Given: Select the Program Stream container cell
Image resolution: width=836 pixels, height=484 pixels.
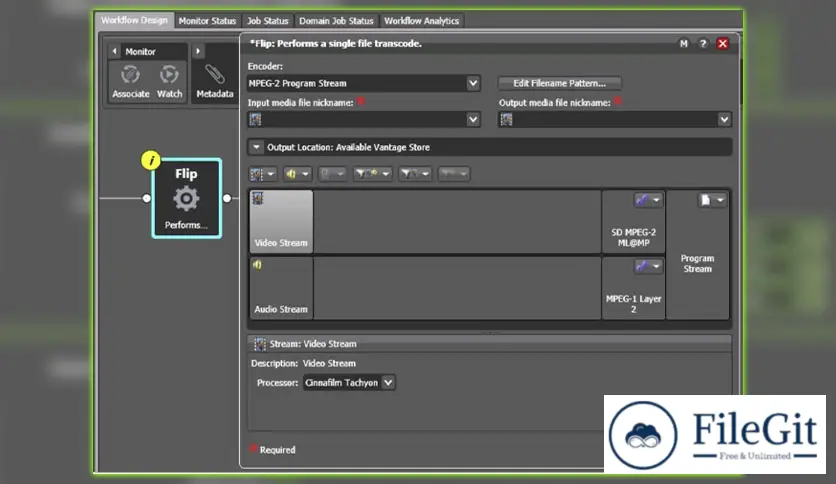Looking at the screenshot, I should tap(697, 255).
